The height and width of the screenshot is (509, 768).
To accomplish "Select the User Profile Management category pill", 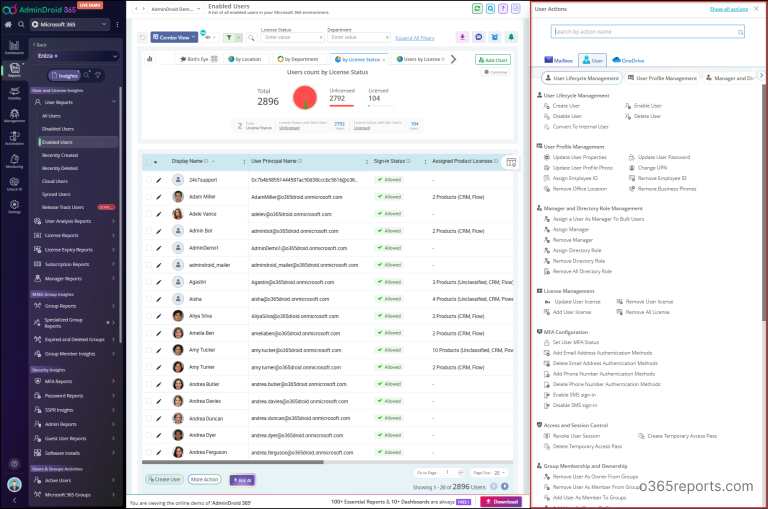I will coord(662,78).
